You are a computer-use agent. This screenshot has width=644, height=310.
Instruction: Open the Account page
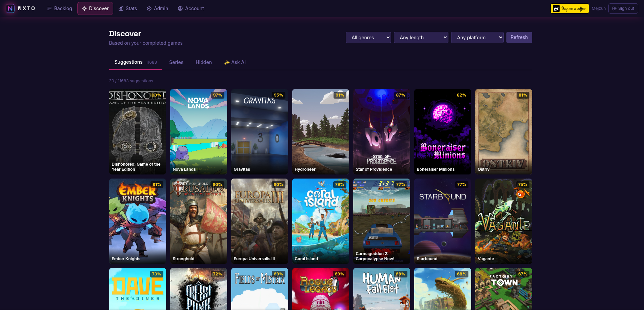[191, 8]
